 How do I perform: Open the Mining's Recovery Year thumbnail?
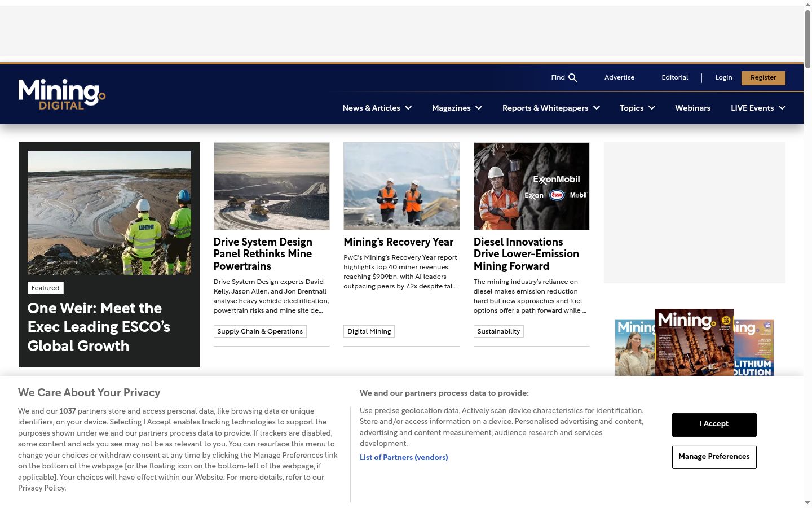[x=401, y=186]
